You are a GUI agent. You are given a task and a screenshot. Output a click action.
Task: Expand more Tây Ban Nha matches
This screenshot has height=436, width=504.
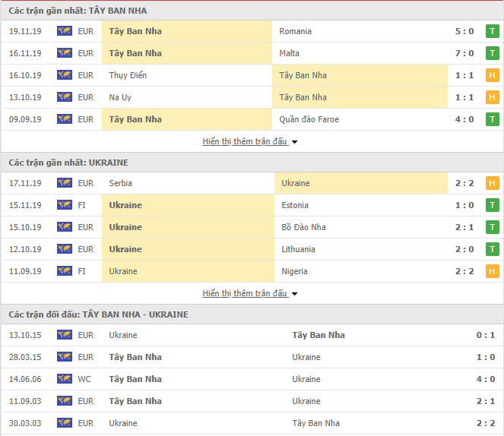pyautogui.click(x=245, y=141)
